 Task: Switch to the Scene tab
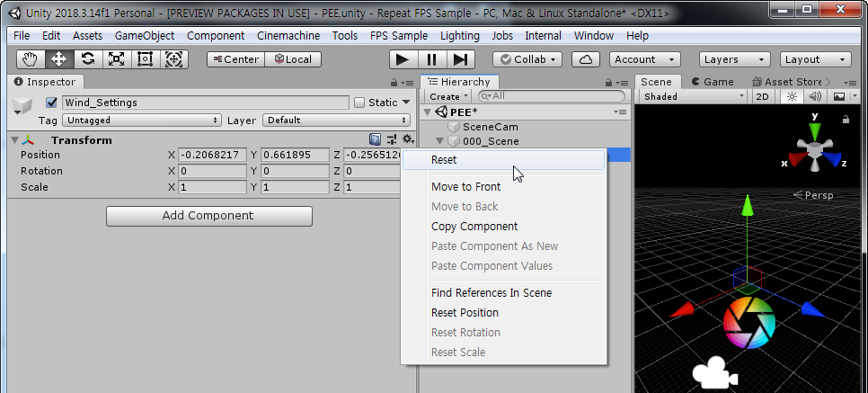(656, 82)
